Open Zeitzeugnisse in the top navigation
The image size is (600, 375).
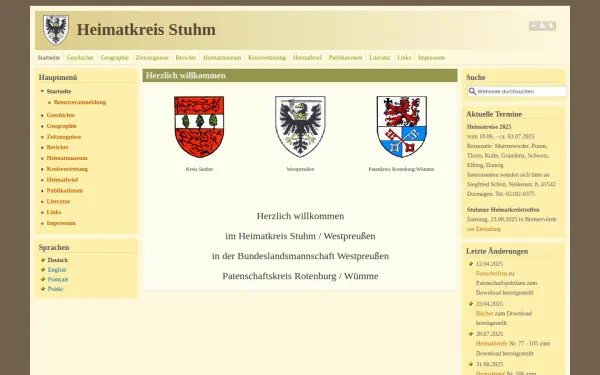pos(152,58)
